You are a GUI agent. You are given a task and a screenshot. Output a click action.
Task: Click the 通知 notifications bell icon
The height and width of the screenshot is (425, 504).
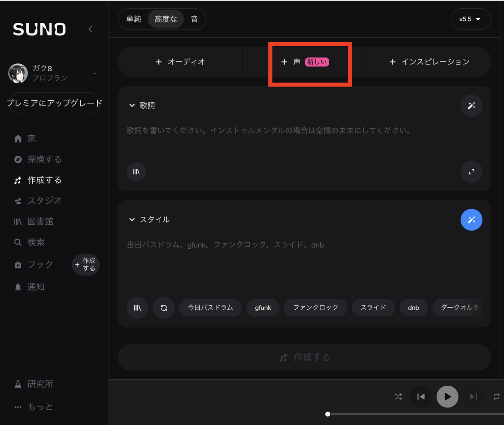click(18, 287)
